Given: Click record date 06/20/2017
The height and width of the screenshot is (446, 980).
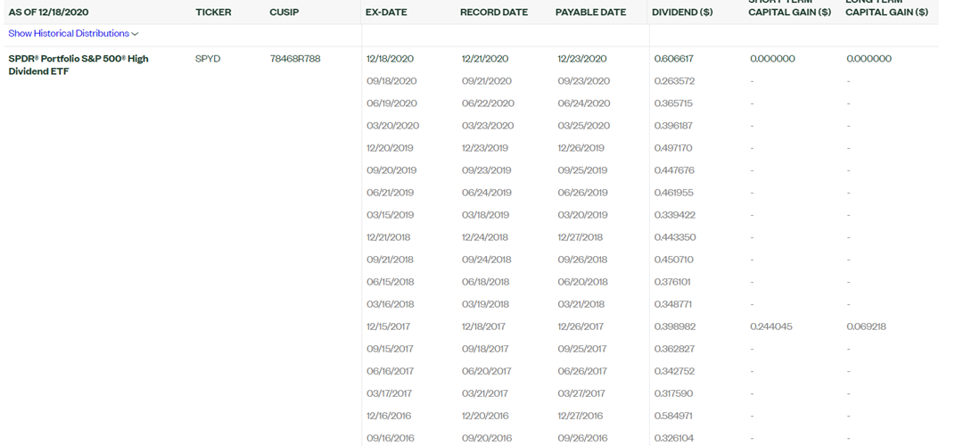Looking at the screenshot, I should tap(486, 372).
